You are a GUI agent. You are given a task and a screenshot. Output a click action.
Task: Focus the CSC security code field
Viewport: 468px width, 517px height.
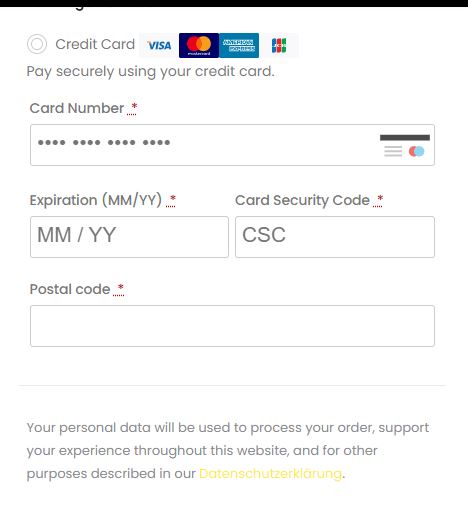click(x=335, y=237)
